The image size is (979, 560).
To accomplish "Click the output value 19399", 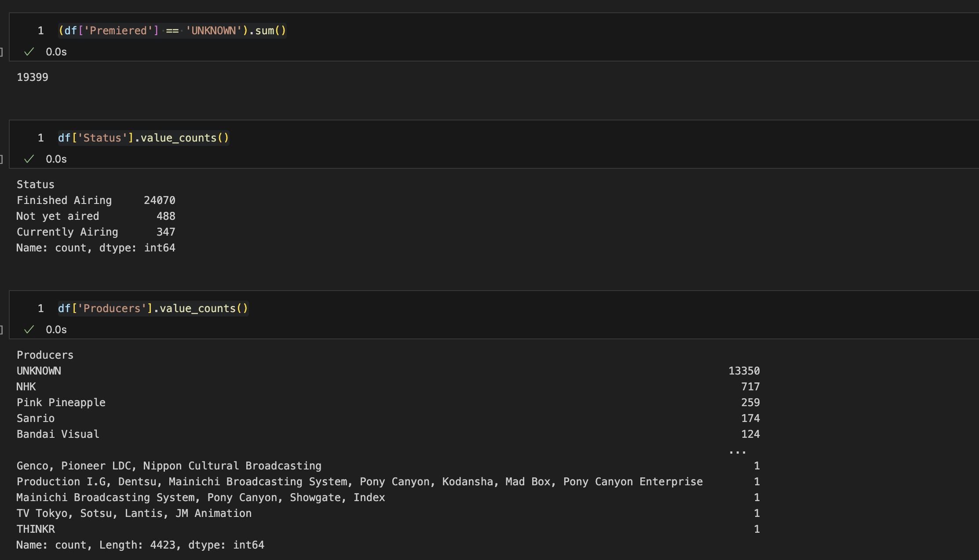I will [33, 77].
